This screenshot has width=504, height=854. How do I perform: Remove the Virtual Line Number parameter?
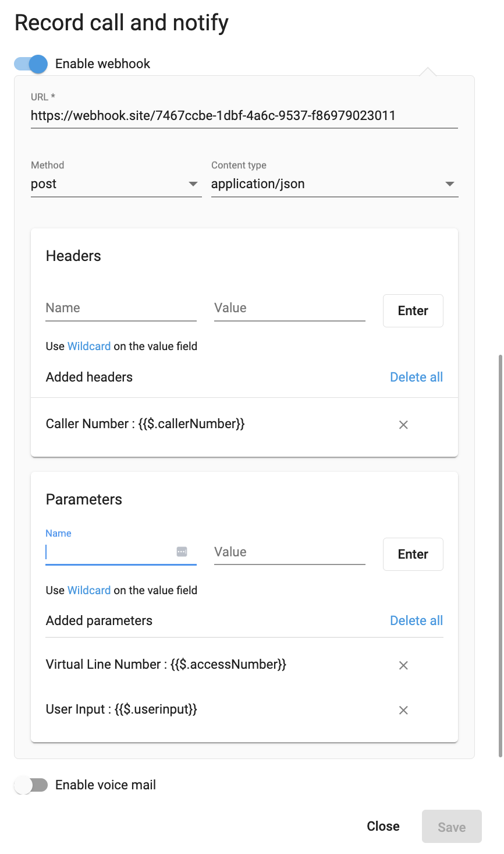point(403,665)
